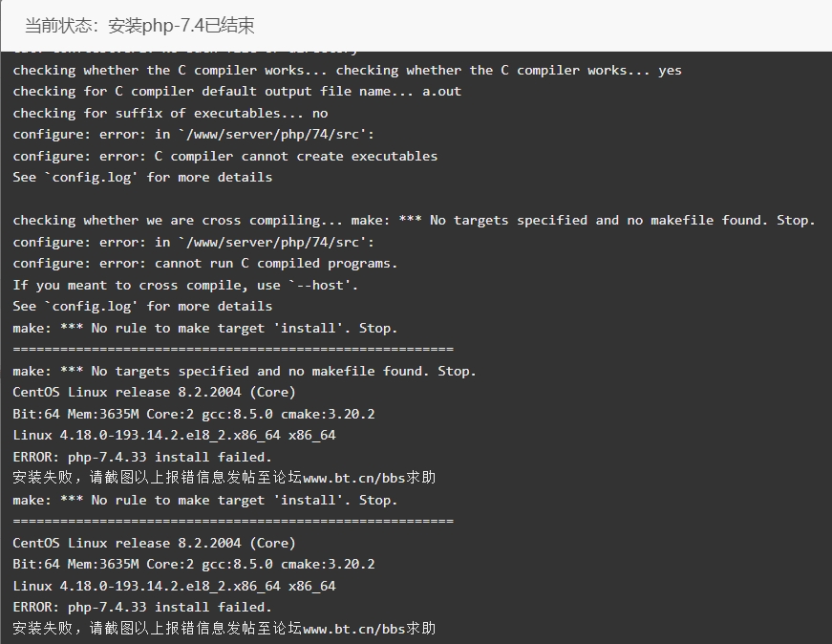Click the cannot run C compiled programs error

(204, 264)
